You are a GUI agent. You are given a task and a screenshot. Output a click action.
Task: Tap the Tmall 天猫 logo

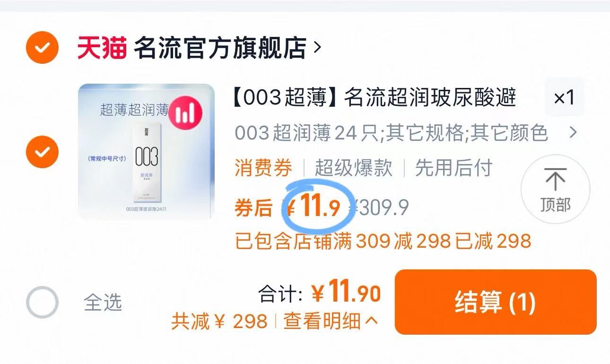pos(102,48)
